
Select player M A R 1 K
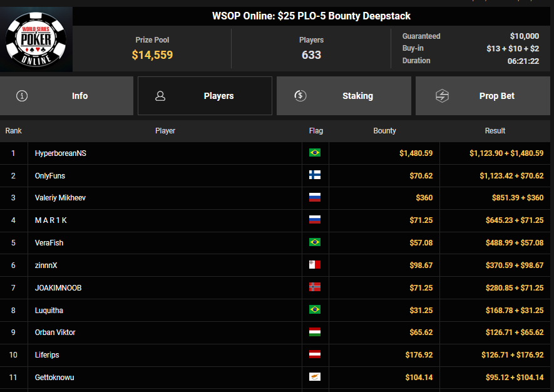(51, 220)
